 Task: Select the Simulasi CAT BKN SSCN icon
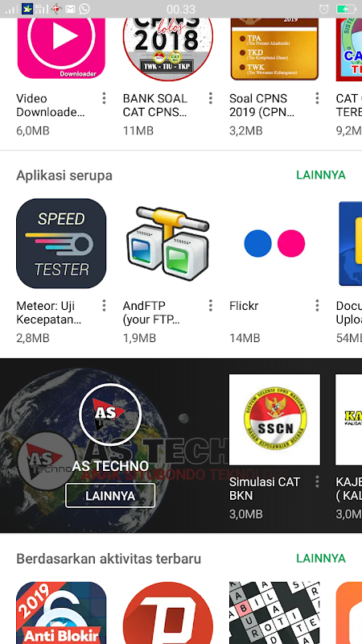[x=274, y=419]
